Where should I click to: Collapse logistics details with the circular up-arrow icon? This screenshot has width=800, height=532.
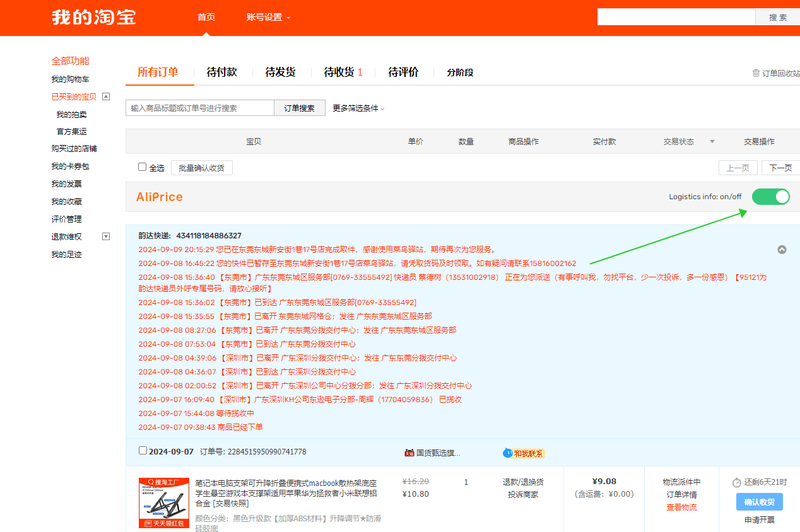coord(782,250)
